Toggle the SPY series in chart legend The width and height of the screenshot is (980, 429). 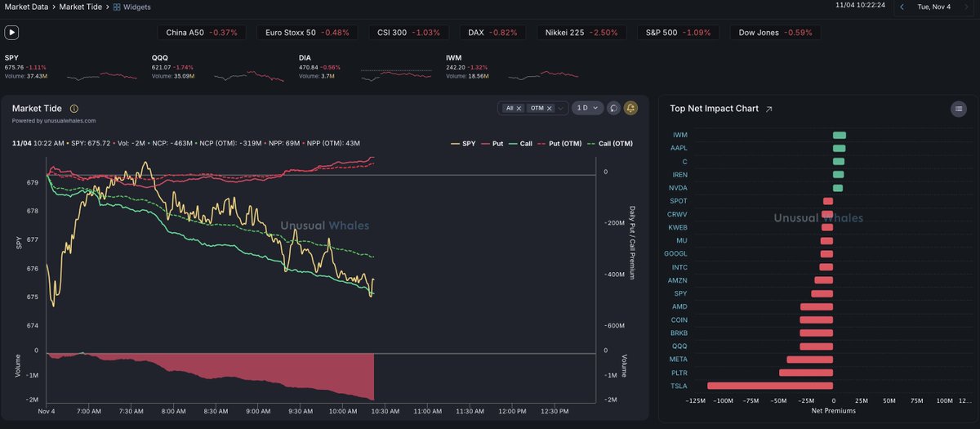tap(463, 144)
